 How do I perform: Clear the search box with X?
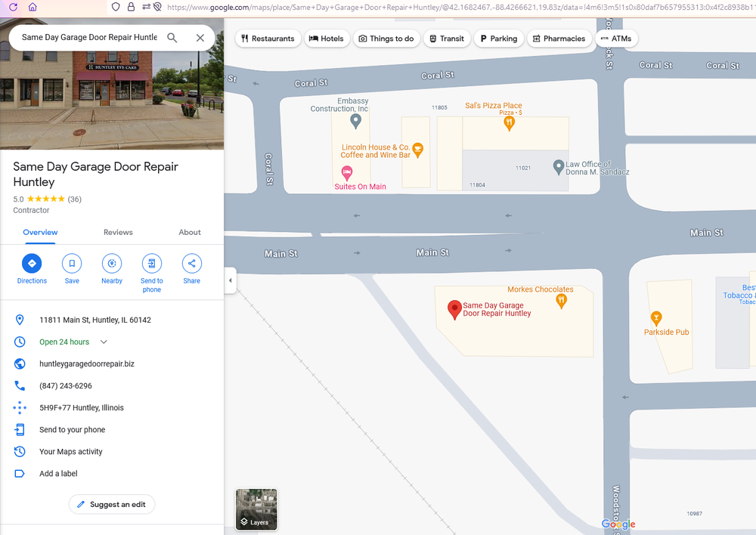(x=200, y=38)
